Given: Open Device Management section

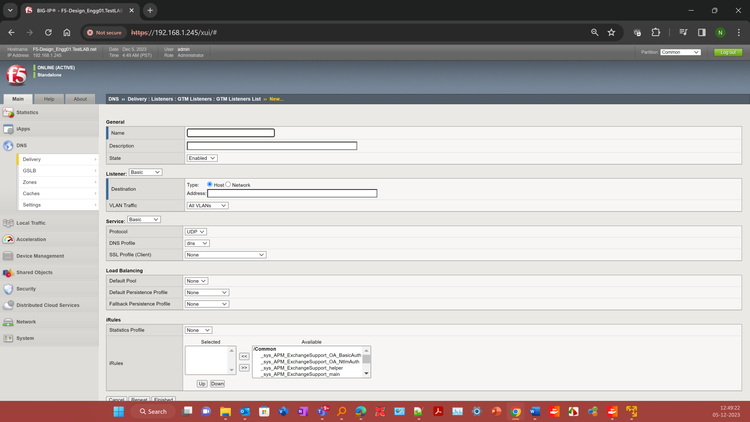Looking at the screenshot, I should [x=40, y=256].
